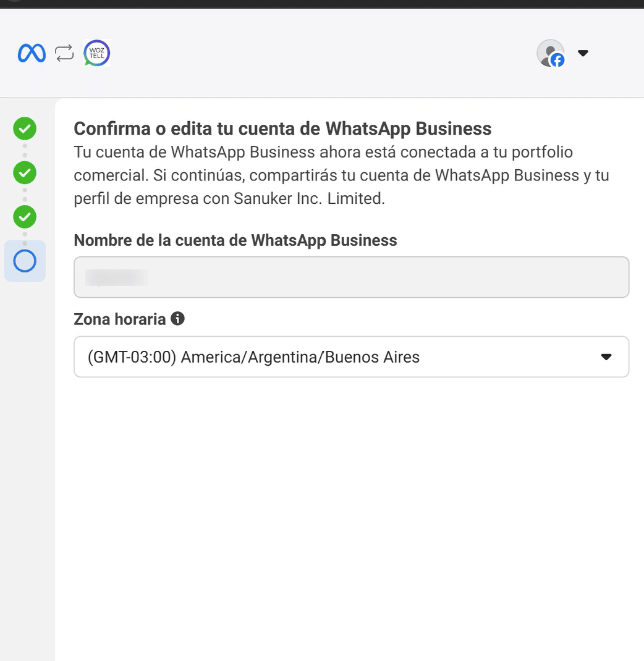
Task: Select the second completed step checkmark
Action: click(25, 172)
